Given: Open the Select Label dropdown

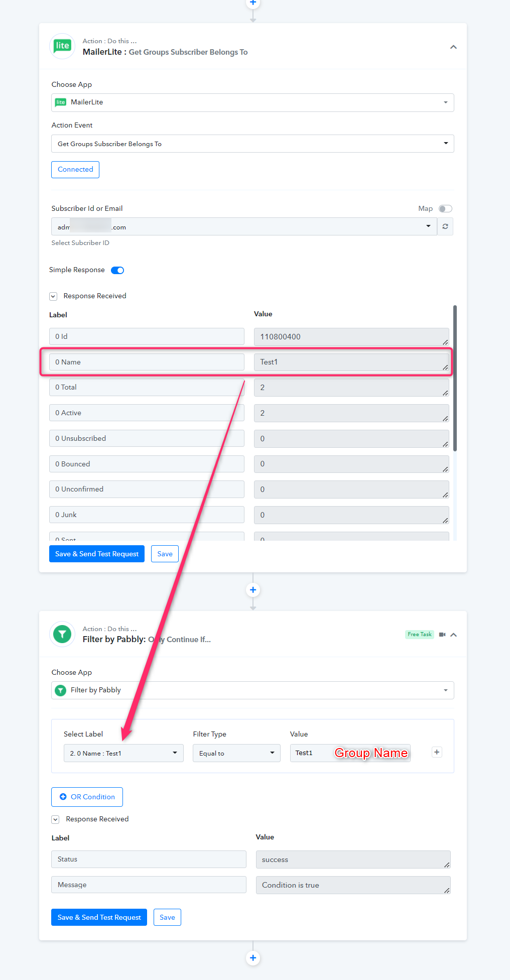Looking at the screenshot, I should (123, 753).
